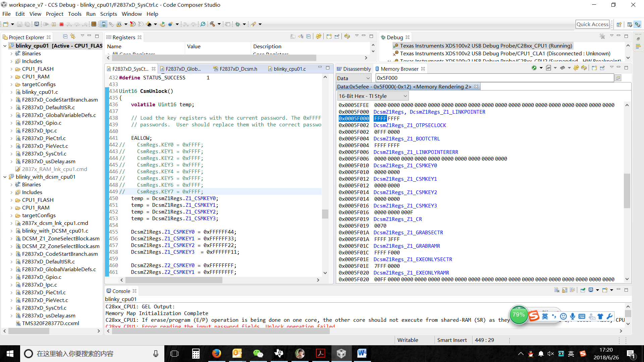Click the Quick Access box
Image resolution: width=644 pixels, height=362 pixels.
tap(592, 24)
